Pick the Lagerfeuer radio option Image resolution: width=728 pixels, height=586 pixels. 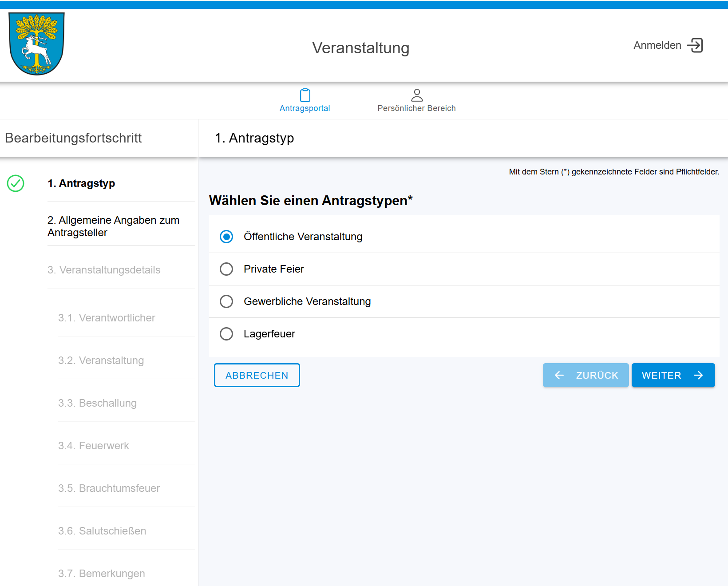pyautogui.click(x=226, y=334)
